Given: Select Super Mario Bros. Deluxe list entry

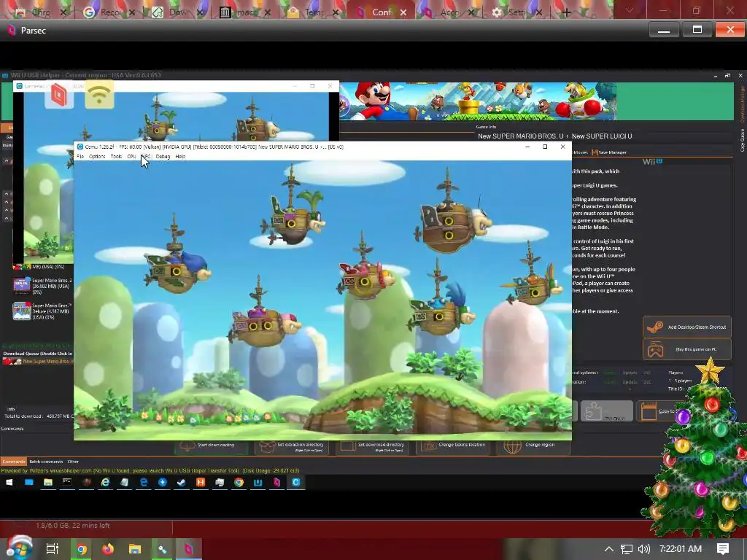Looking at the screenshot, I should [42, 311].
